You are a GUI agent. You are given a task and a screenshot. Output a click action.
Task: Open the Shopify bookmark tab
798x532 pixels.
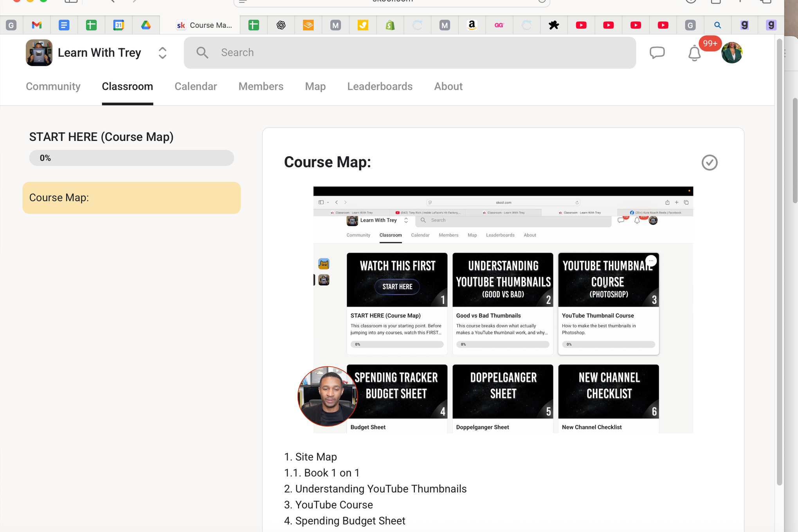pyautogui.click(x=390, y=25)
